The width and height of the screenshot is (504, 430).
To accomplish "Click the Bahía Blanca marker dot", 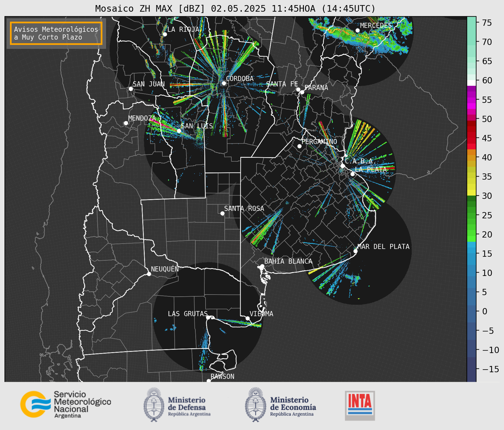I will tap(262, 266).
